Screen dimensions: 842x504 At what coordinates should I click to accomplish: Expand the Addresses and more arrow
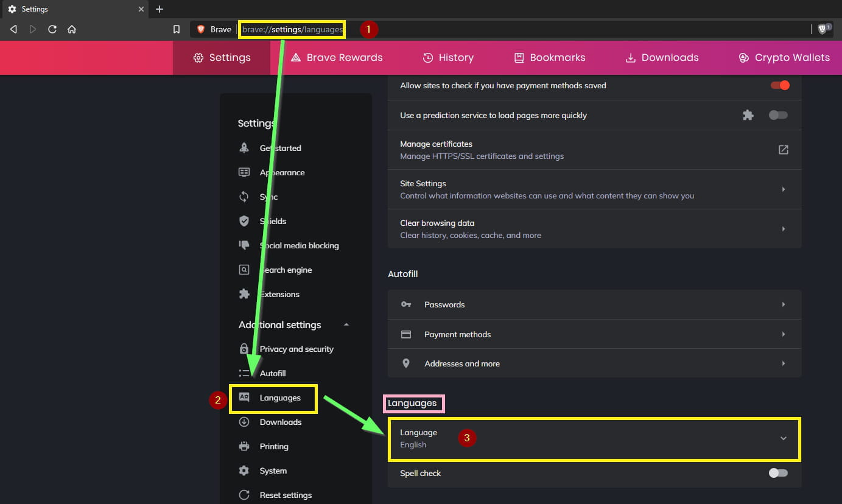(784, 363)
